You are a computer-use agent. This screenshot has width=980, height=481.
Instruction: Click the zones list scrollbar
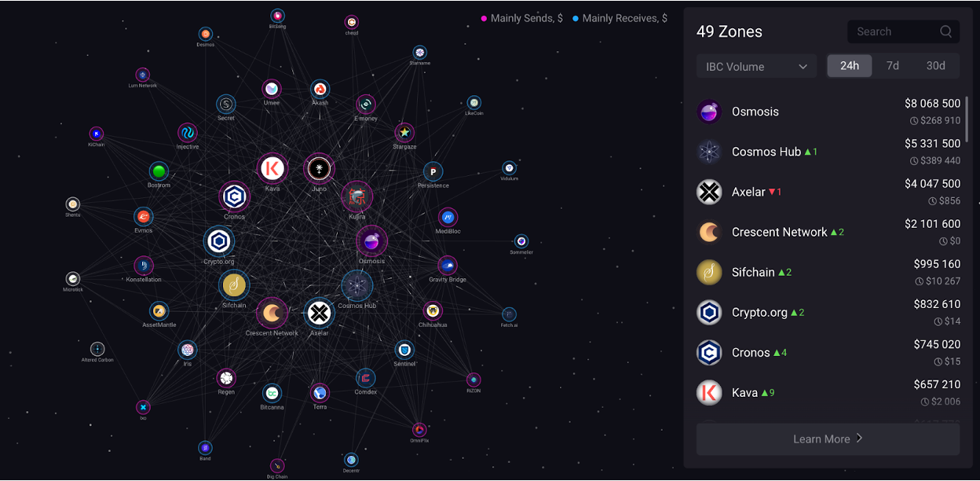tap(966, 116)
